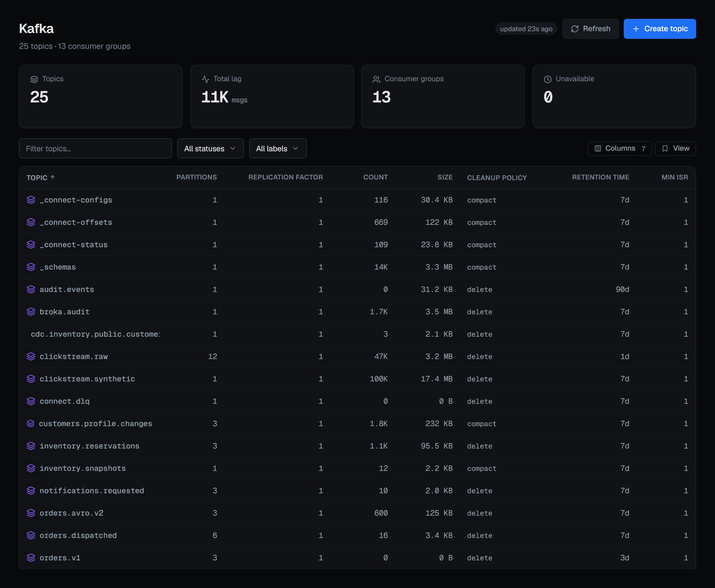Open the cdc.inventory.public.custome topic row
Screen dimensions: 715x588
pyautogui.click(x=357, y=334)
